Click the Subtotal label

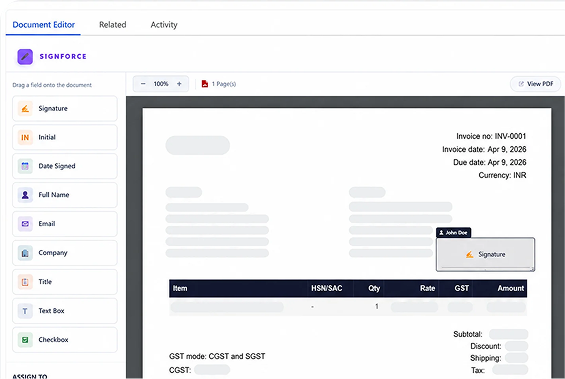point(468,334)
